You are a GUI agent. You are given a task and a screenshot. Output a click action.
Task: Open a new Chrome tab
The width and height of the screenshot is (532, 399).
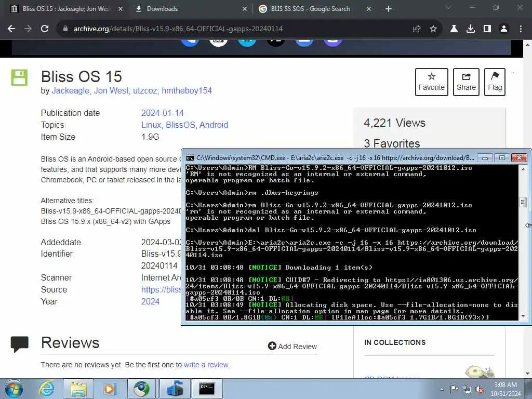pyautogui.click(x=389, y=9)
